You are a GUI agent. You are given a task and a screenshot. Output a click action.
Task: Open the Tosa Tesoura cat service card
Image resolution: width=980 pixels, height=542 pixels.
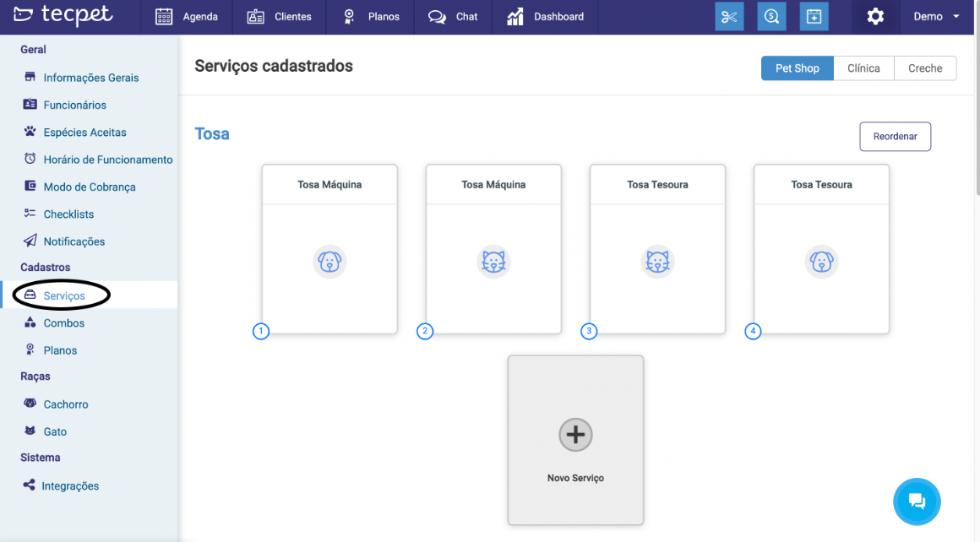pyautogui.click(x=657, y=249)
